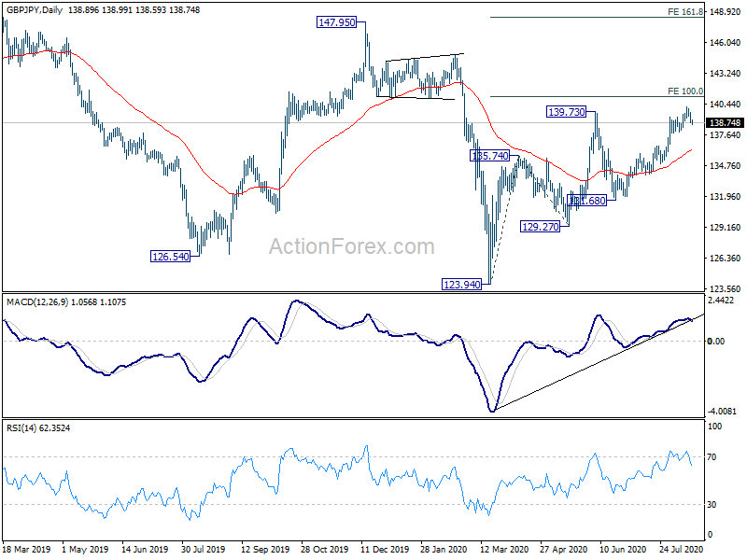This screenshot has height=560, width=747.
Task: Click the 11 Dec 2019 date label
Action: pyautogui.click(x=385, y=549)
